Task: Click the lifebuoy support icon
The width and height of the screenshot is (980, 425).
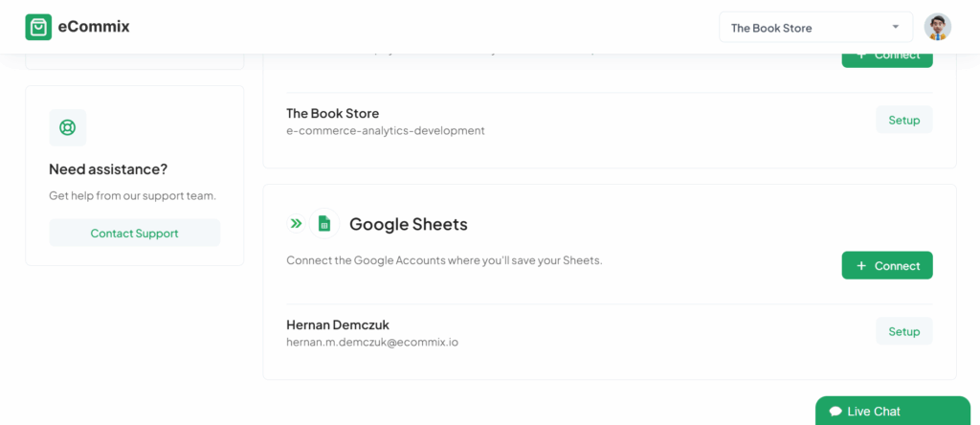Action: click(68, 127)
